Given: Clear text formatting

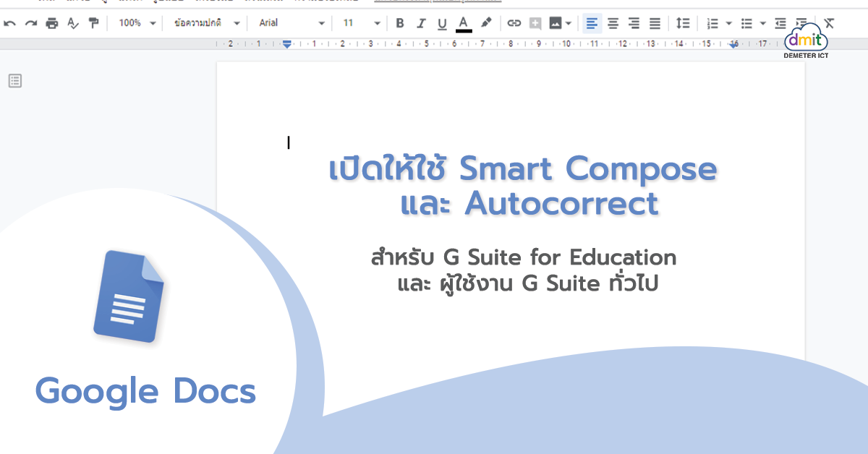Looking at the screenshot, I should pyautogui.click(x=829, y=23).
